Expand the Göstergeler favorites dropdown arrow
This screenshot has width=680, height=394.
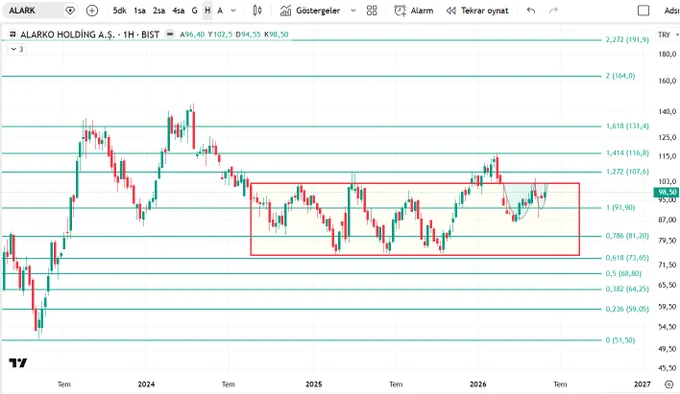point(353,10)
